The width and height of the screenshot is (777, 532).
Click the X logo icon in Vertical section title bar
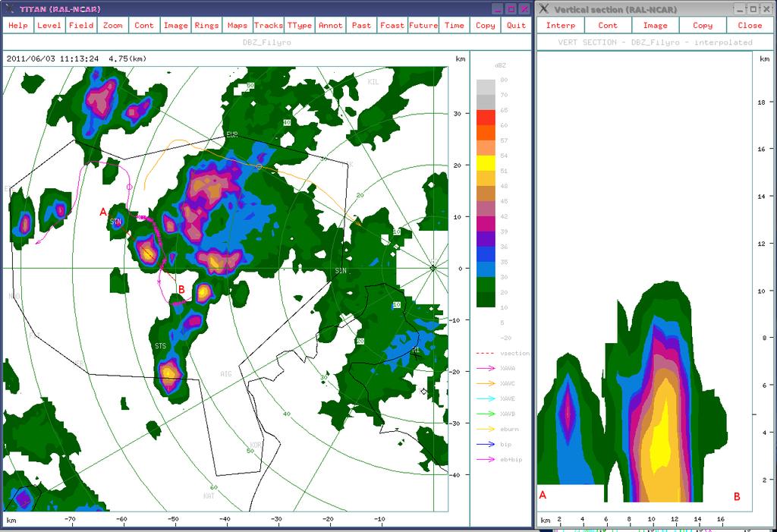click(544, 8)
